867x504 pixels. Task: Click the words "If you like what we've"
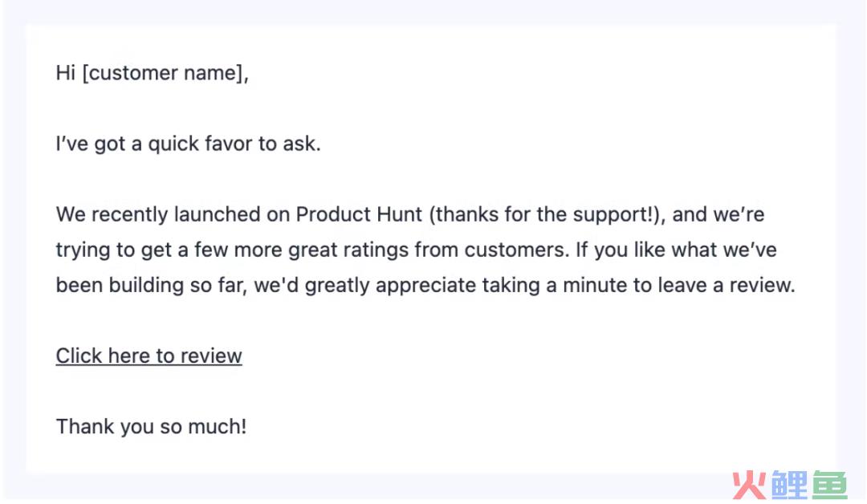[x=676, y=250]
